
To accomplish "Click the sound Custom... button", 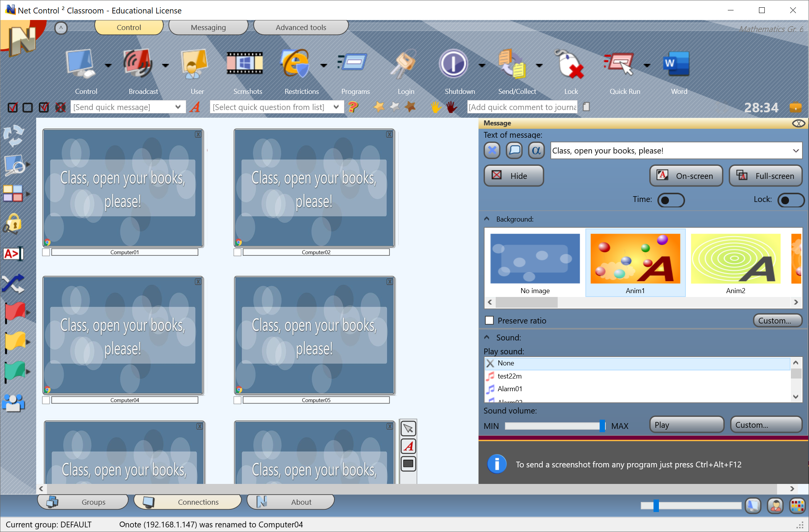I will pos(766,425).
